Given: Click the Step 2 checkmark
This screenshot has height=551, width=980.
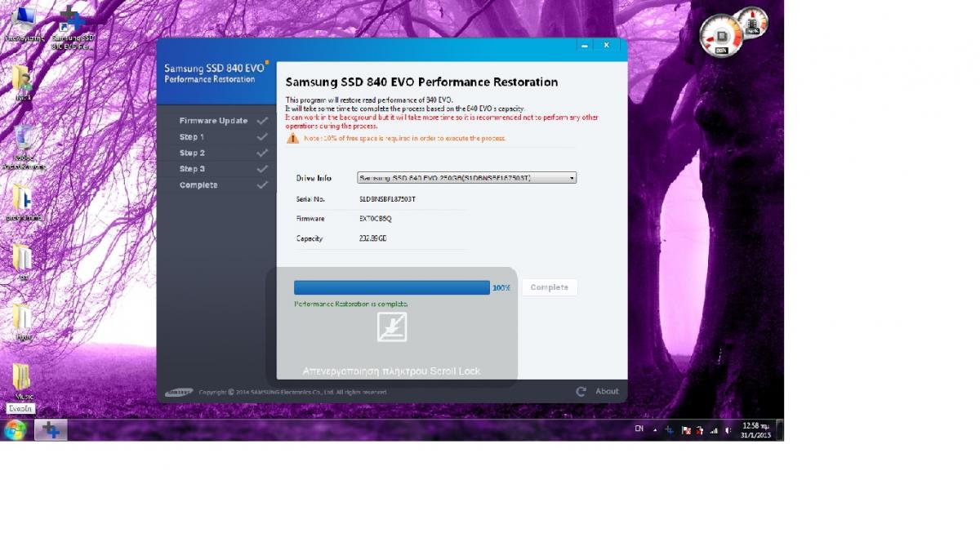Looking at the screenshot, I should tap(262, 153).
